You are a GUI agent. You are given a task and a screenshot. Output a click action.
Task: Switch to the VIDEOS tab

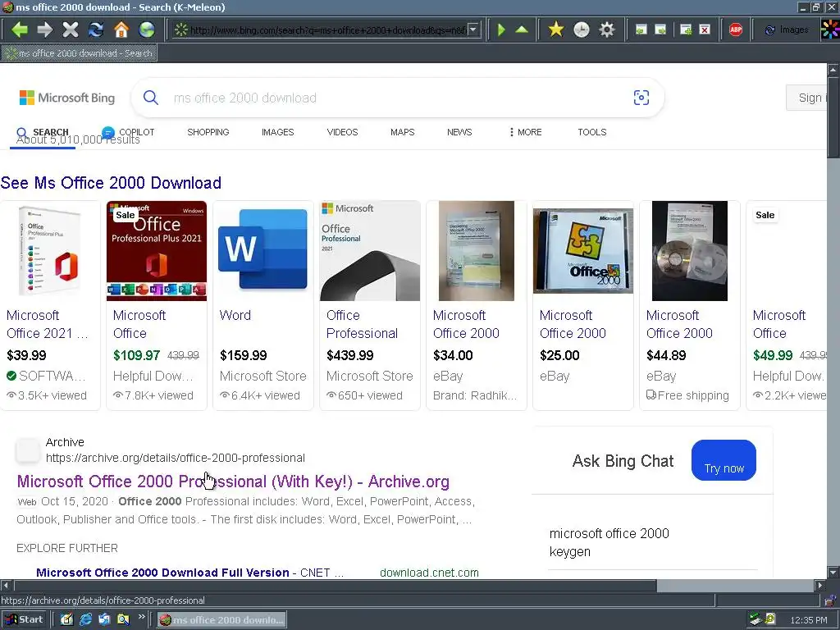pyautogui.click(x=342, y=132)
